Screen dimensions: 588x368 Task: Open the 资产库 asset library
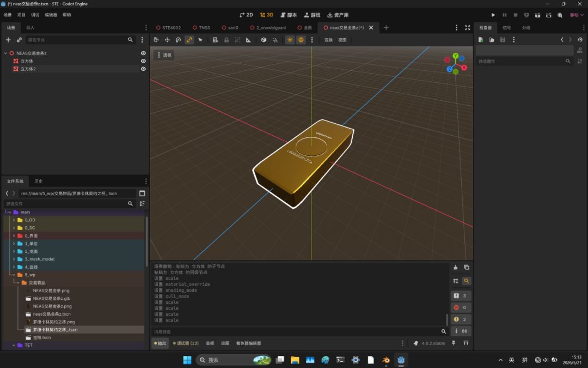(338, 15)
